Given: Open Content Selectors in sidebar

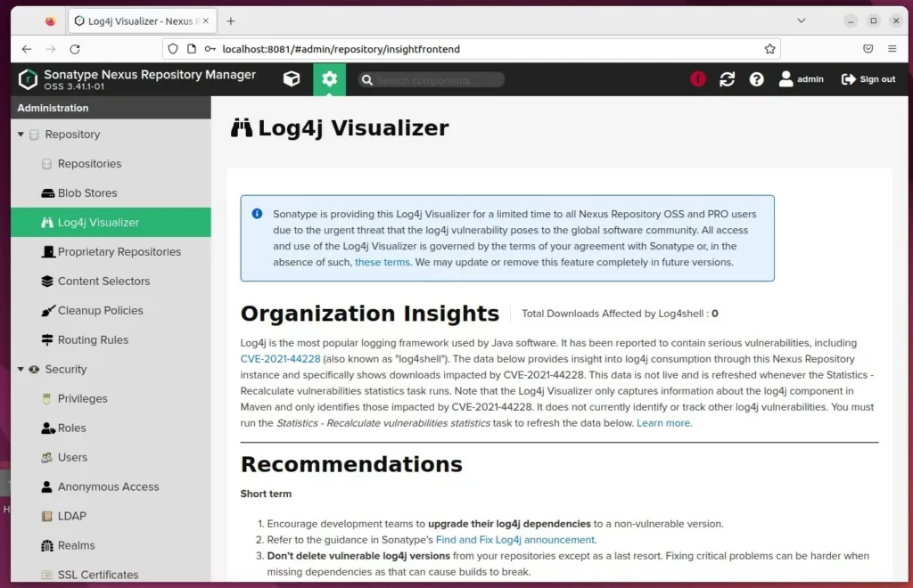Looking at the screenshot, I should 103,281.
